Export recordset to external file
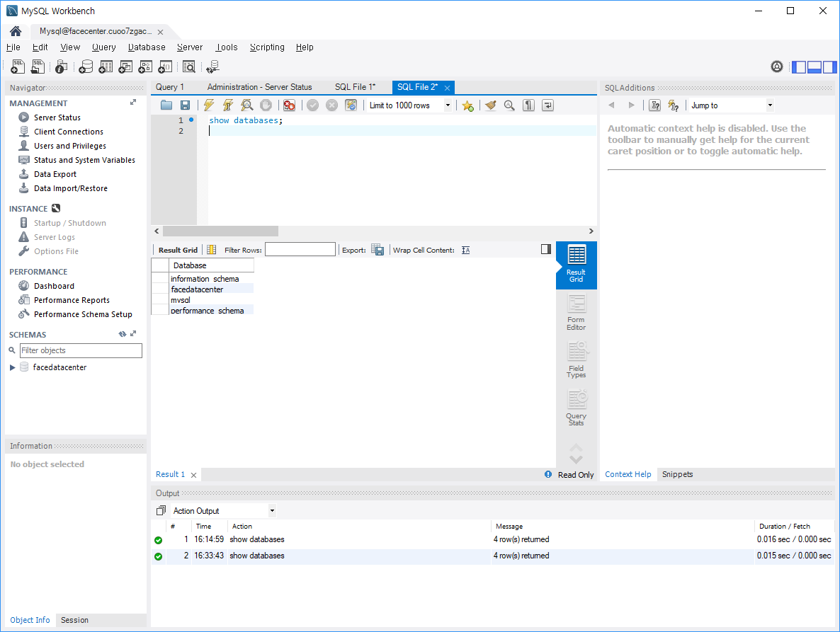This screenshot has height=632, width=840. pos(377,250)
